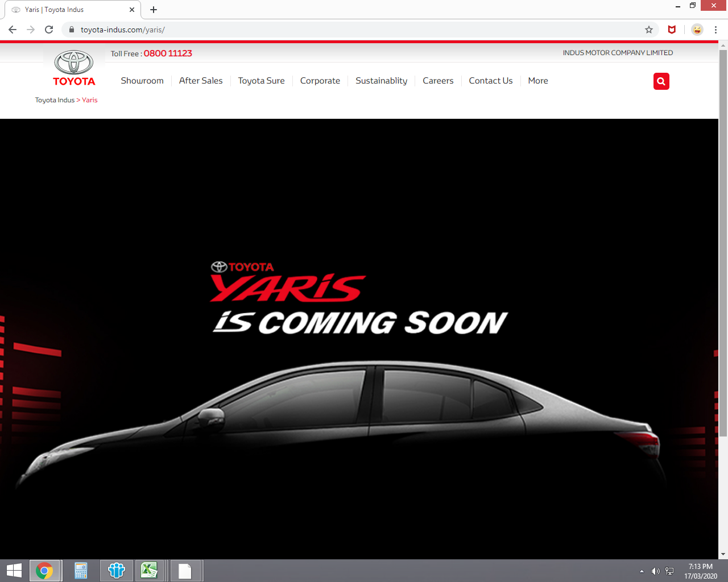Open the McAfee extension icon

click(x=672, y=30)
